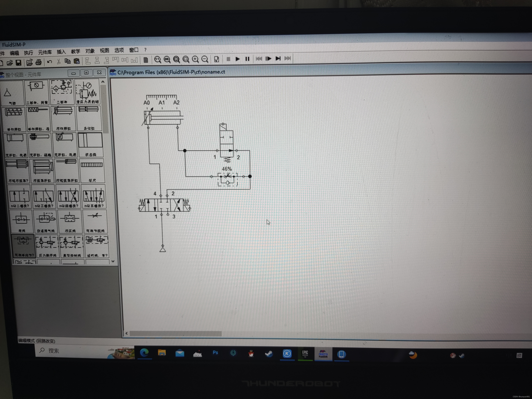Click the canvas horizontal scroll left arrow

pos(126,333)
